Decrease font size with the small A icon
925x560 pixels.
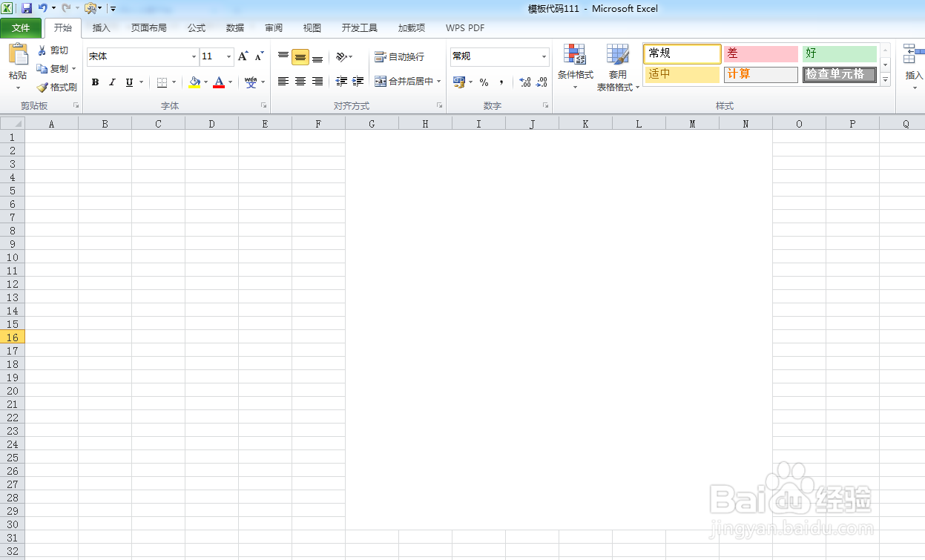pyautogui.click(x=259, y=56)
